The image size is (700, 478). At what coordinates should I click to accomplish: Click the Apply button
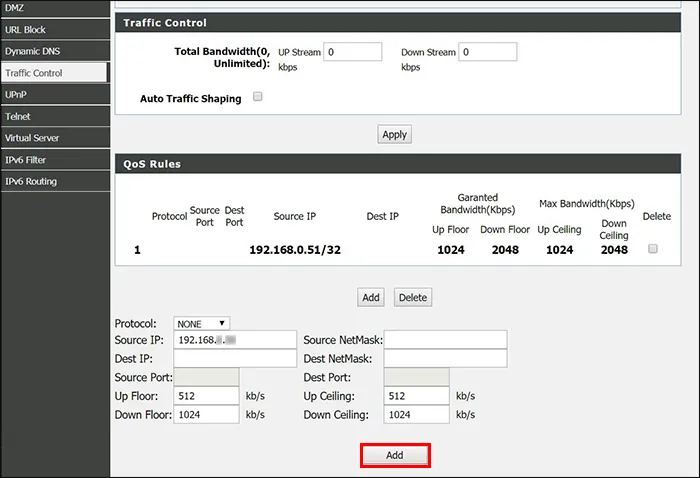395,134
